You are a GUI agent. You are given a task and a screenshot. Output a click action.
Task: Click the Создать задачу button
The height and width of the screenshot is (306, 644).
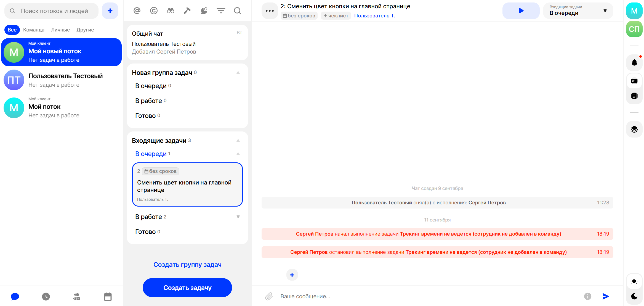[187, 288]
